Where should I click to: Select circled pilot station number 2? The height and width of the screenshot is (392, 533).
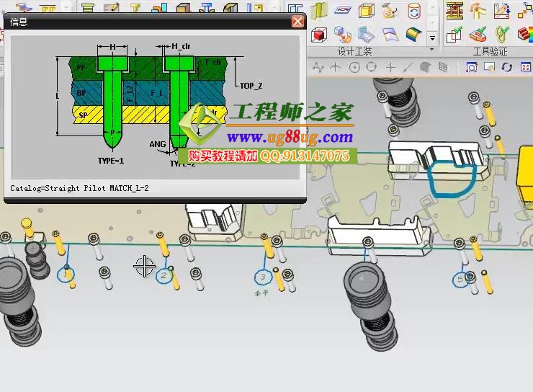164,275
